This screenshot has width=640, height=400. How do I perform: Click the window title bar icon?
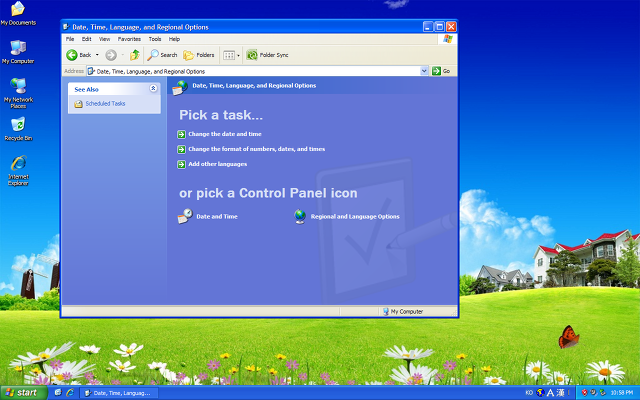coord(66,27)
